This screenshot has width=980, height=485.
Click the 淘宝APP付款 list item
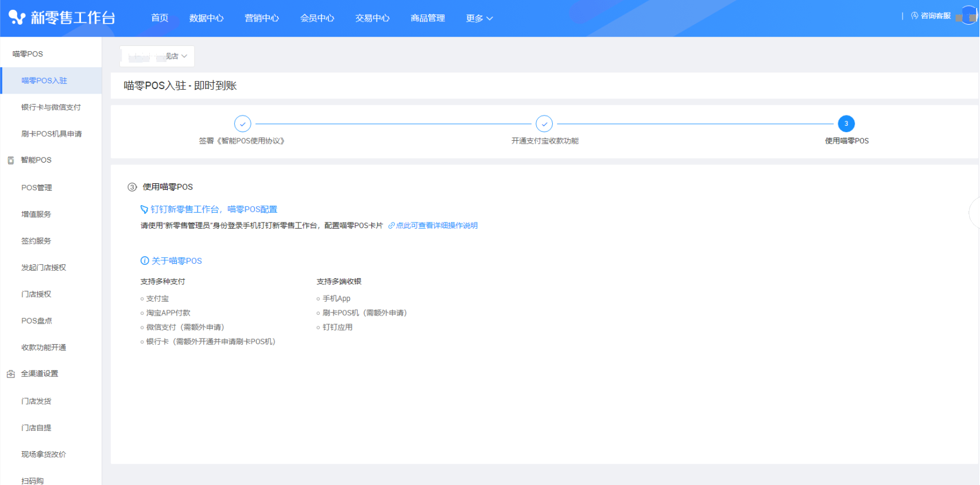click(x=168, y=313)
